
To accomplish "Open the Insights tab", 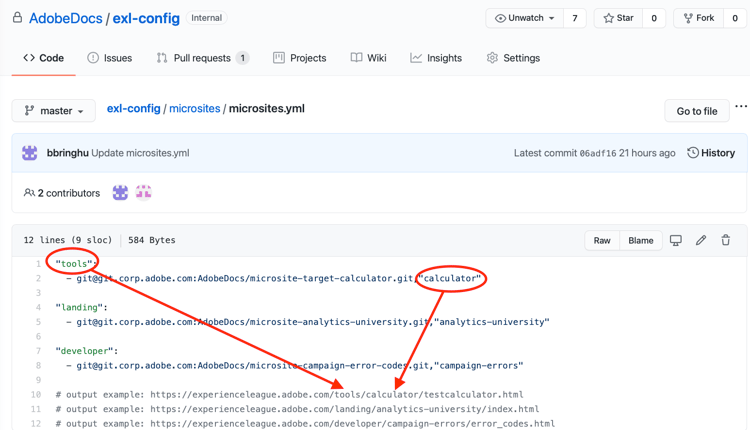I will 436,58.
